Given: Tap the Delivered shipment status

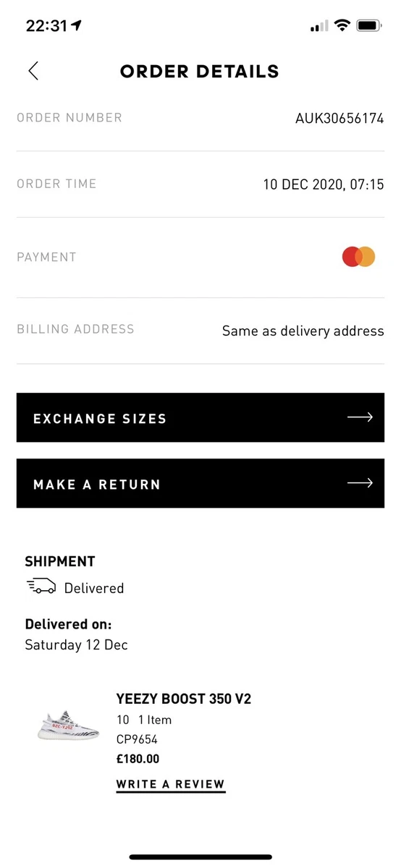Looking at the screenshot, I should coord(94,588).
